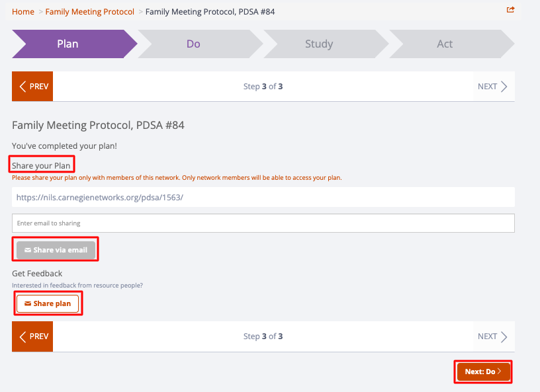Open Family Meeting Protocol breadcrumb link
The width and height of the screenshot is (540, 392).
tap(89, 12)
